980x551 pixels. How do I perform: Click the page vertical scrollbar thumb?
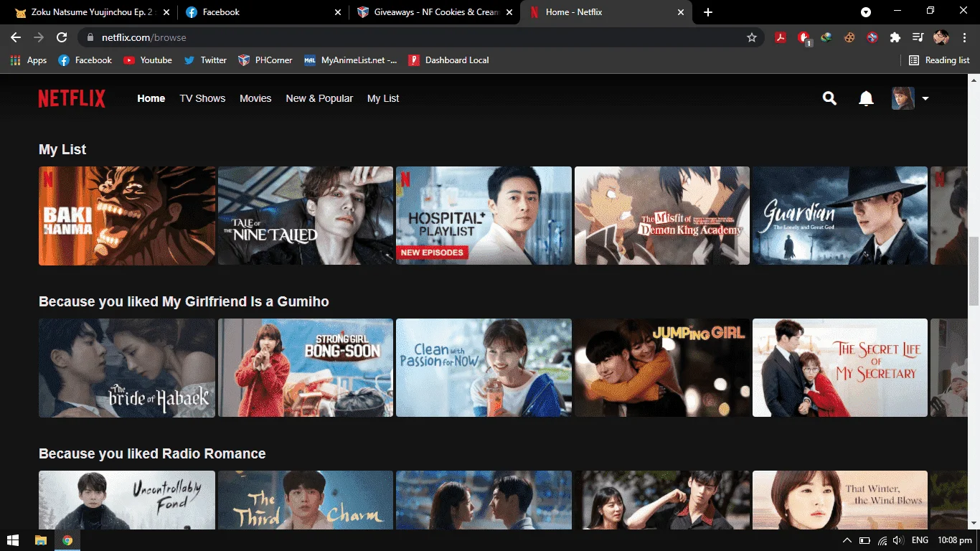(x=974, y=271)
